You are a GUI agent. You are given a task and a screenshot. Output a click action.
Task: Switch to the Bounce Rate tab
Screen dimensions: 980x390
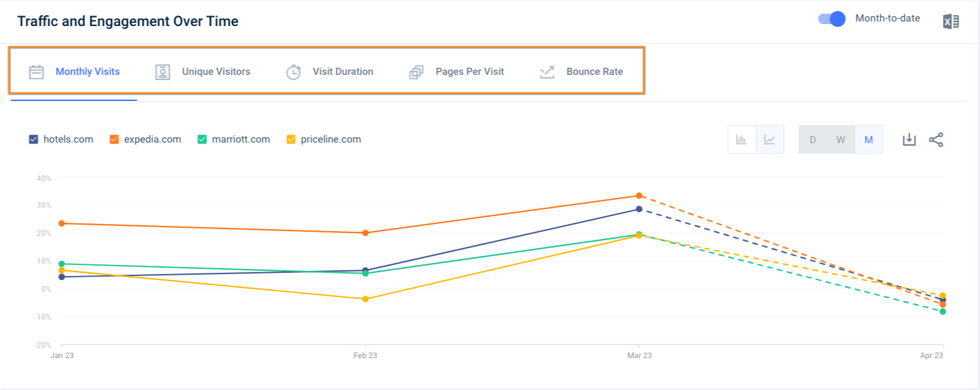coord(594,72)
